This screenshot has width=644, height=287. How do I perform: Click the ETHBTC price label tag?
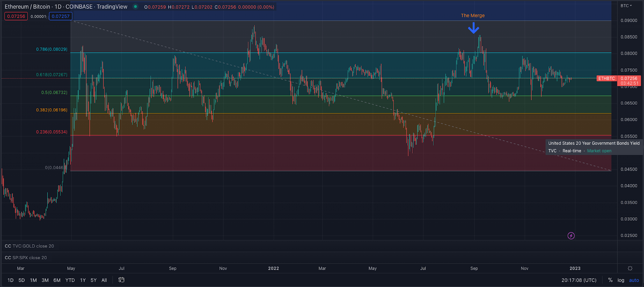tap(606, 78)
